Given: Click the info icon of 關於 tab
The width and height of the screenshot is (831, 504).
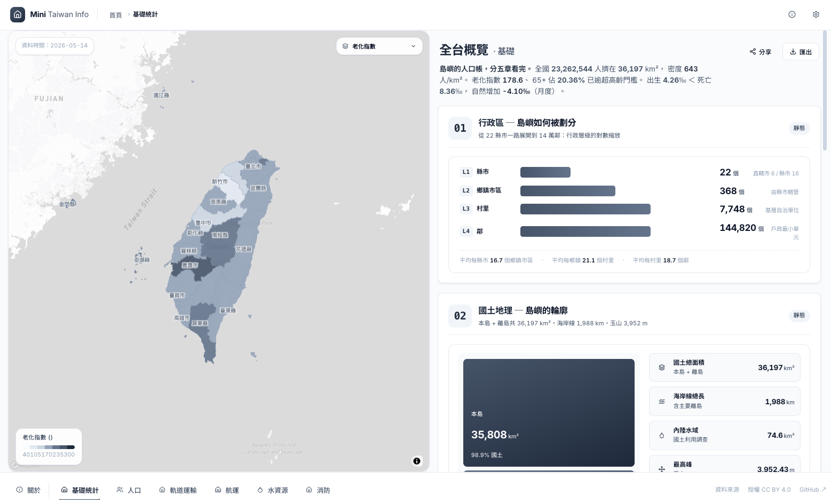Looking at the screenshot, I should point(19,490).
